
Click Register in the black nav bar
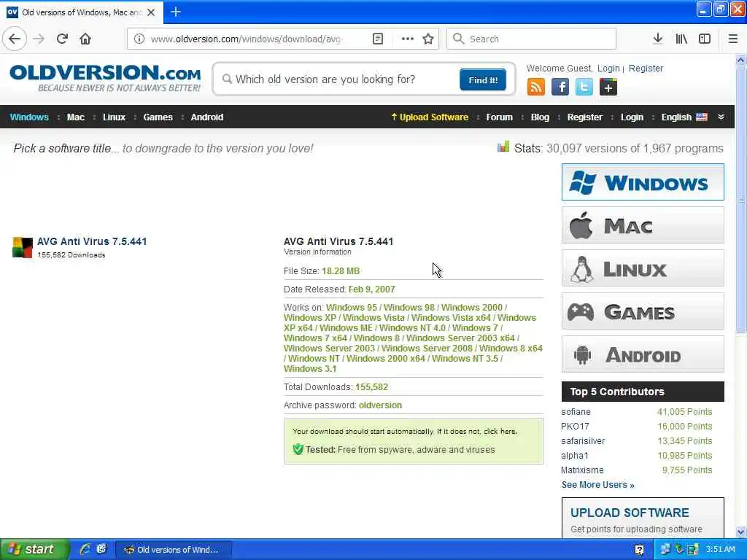(584, 117)
